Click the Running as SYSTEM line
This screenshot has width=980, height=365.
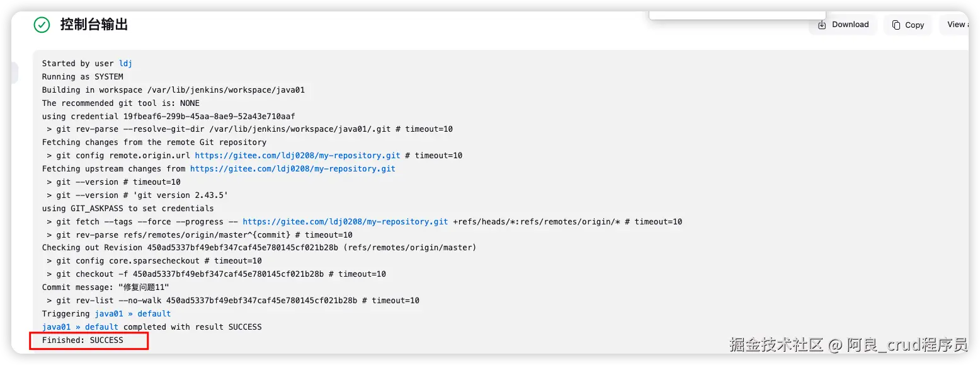[x=83, y=77]
